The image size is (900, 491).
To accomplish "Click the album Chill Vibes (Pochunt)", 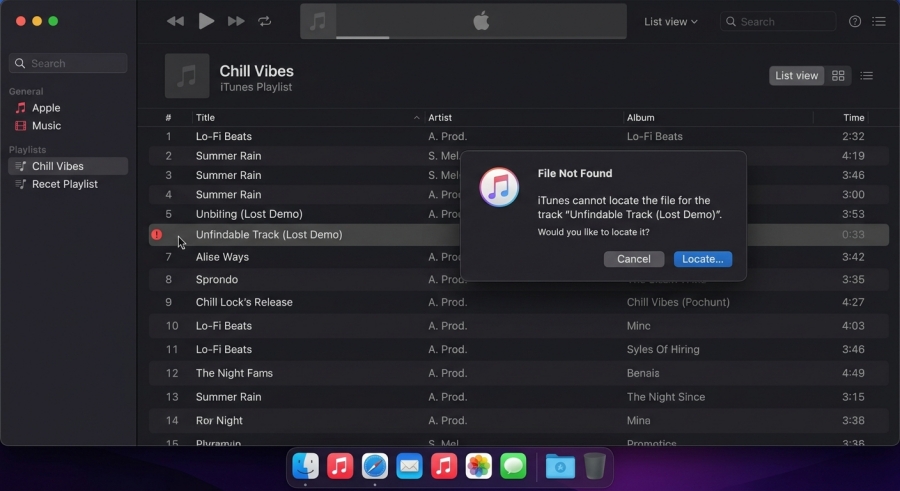I will point(678,302).
